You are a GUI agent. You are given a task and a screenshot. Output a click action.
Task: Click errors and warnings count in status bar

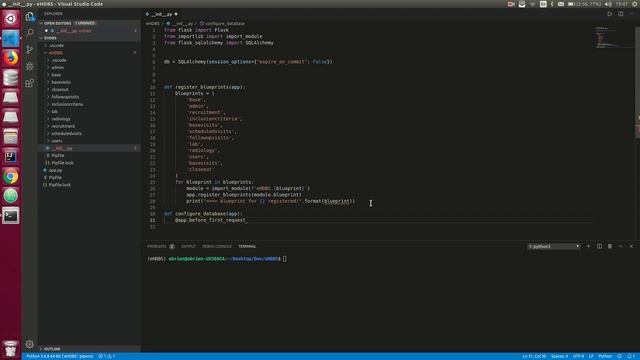(x=107, y=356)
